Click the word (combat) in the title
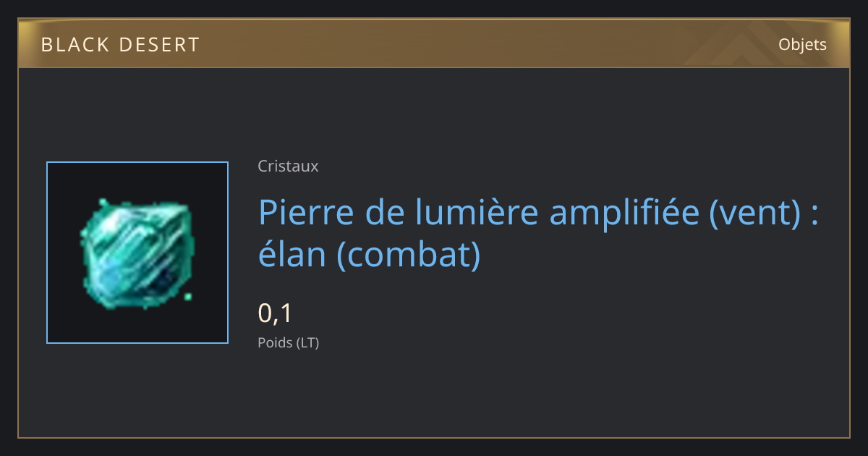This screenshot has height=456, width=868. pyautogui.click(x=409, y=255)
